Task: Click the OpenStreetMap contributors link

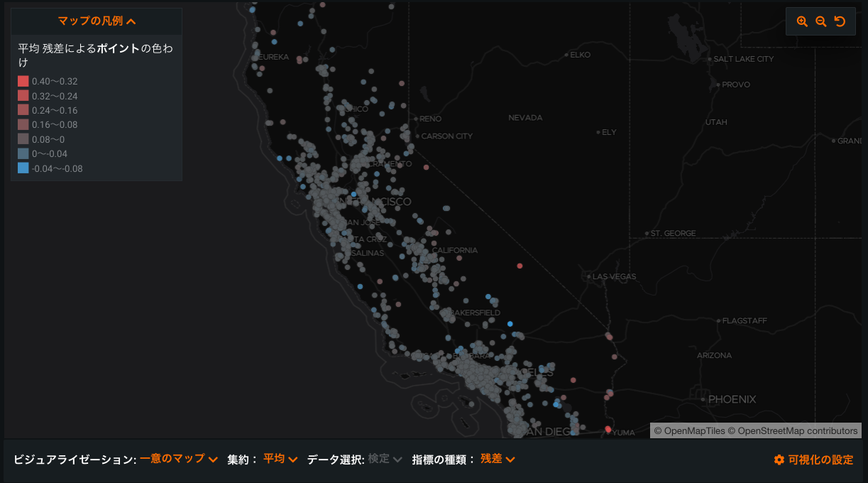Action: 798,430
